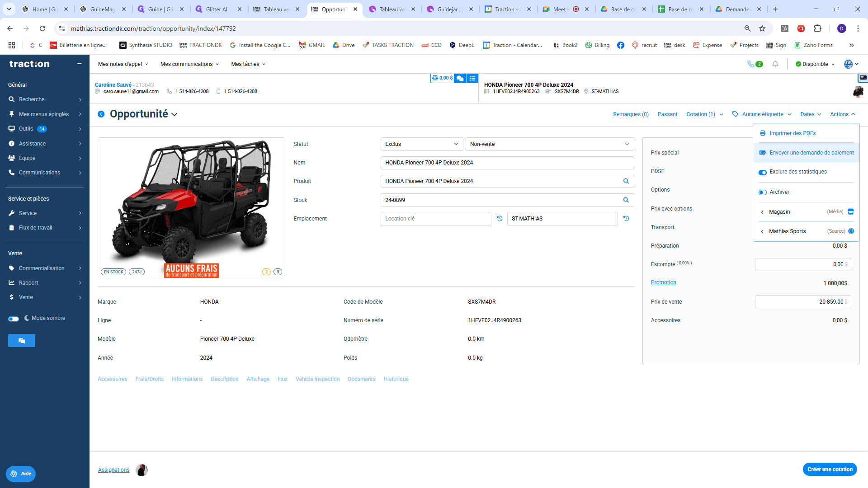Screen dimensions: 868x488
Task: Open the Non-vente reason dropdown
Action: (x=550, y=144)
